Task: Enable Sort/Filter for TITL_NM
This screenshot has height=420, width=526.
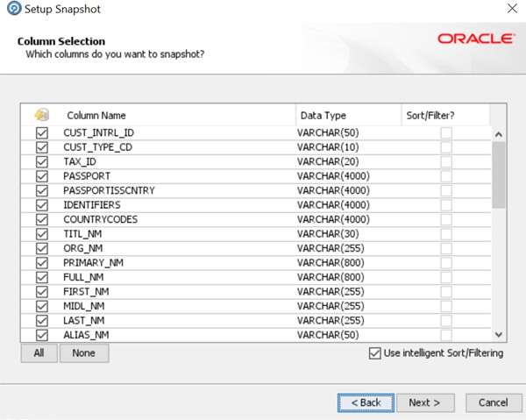Action: point(446,234)
